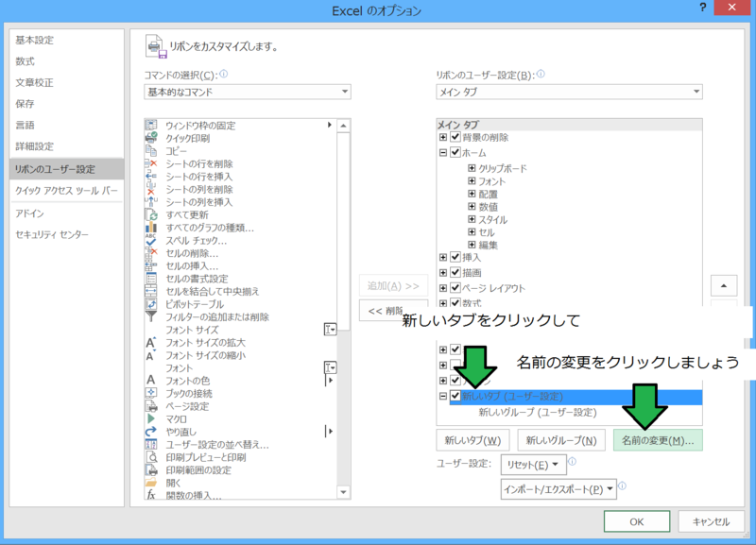Viewport: 756px width, 545px height.
Task: Select クイック アクセス ツール バー category
Action: coord(66,191)
